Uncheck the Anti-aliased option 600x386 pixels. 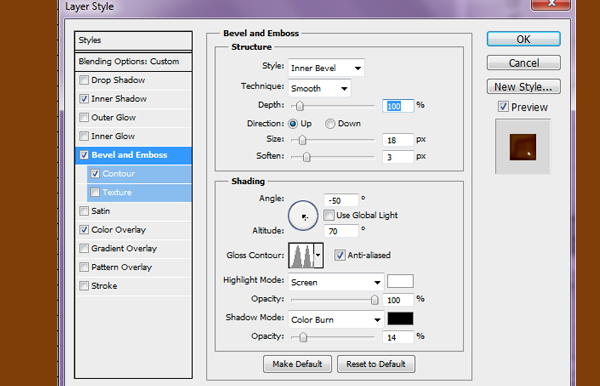point(339,255)
